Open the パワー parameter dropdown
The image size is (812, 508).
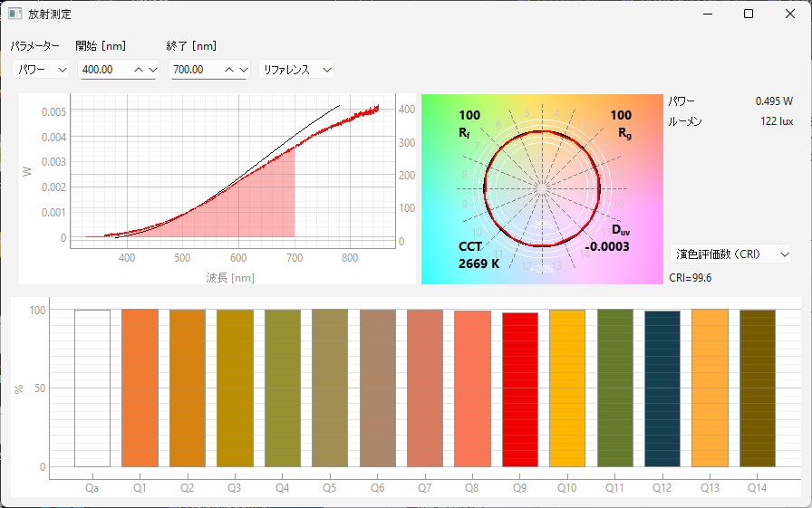coord(40,70)
